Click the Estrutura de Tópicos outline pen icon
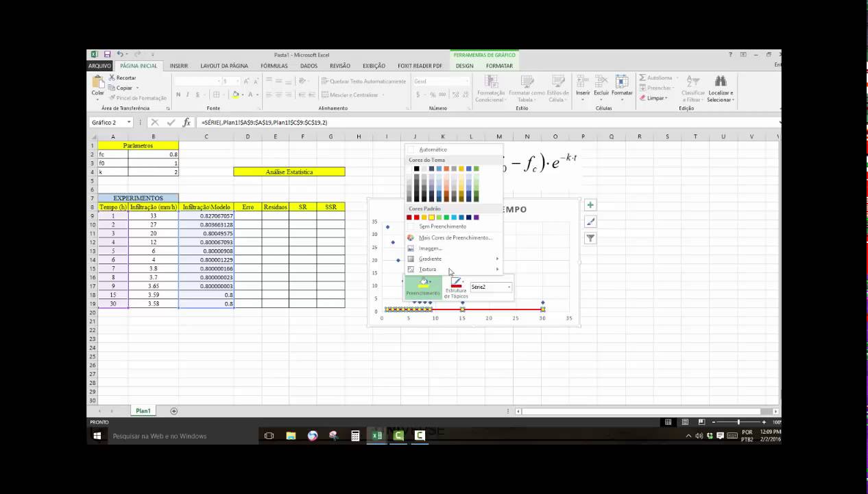This screenshot has height=494, width=868. pyautogui.click(x=456, y=283)
